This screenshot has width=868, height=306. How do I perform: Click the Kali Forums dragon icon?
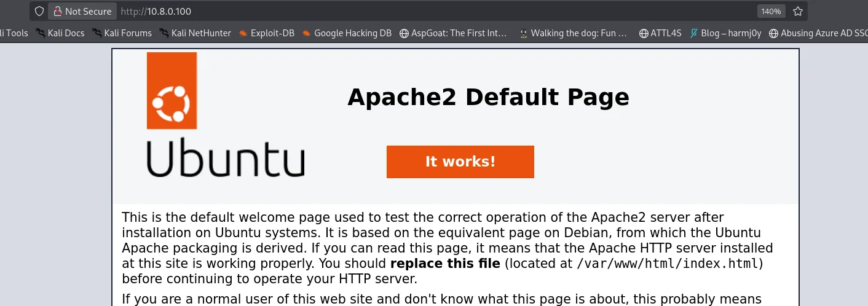tap(97, 33)
